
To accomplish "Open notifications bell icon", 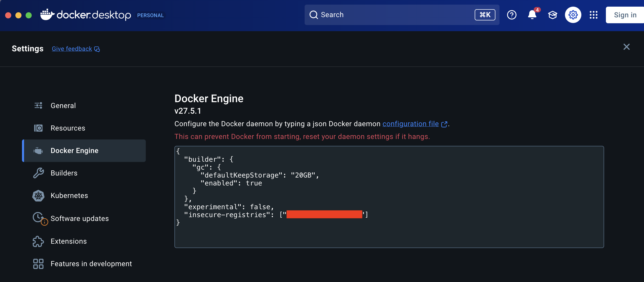I will click(532, 15).
